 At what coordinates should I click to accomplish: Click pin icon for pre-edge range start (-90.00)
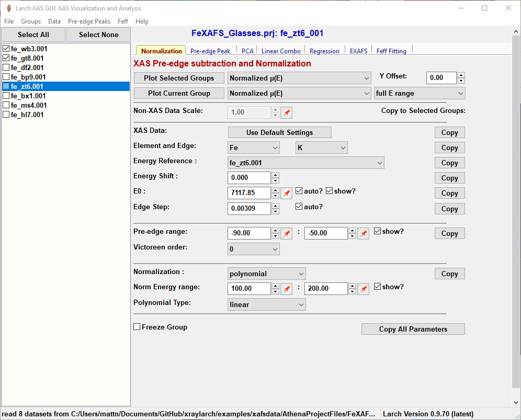[x=287, y=233]
